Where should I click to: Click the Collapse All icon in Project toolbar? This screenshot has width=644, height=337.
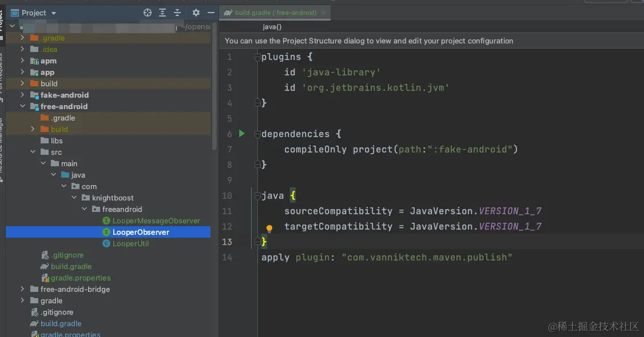point(177,13)
